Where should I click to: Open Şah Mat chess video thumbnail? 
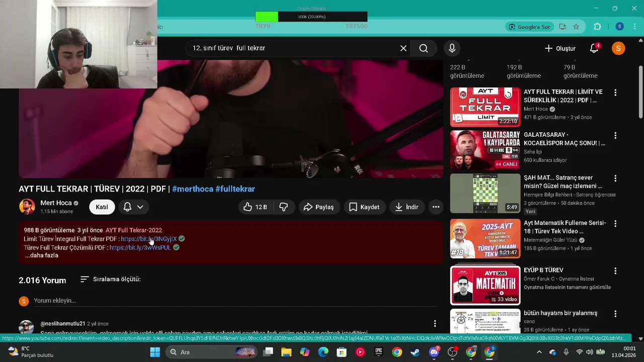(485, 193)
